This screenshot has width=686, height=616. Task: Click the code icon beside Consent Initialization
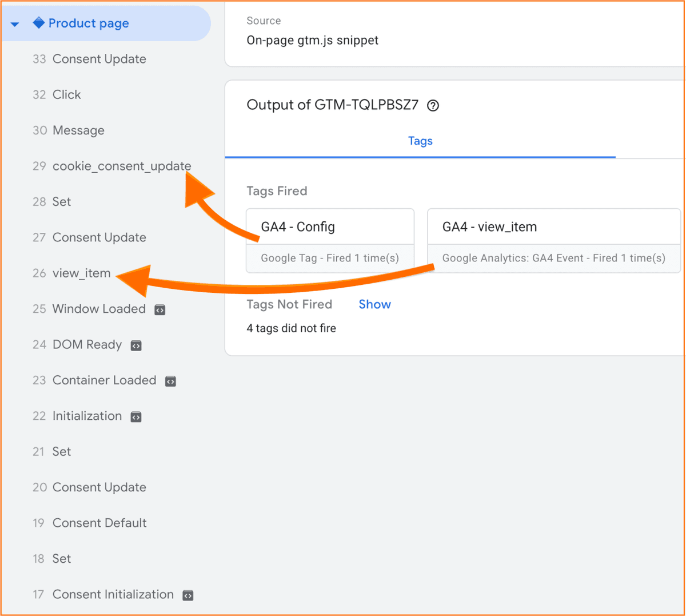(188, 595)
